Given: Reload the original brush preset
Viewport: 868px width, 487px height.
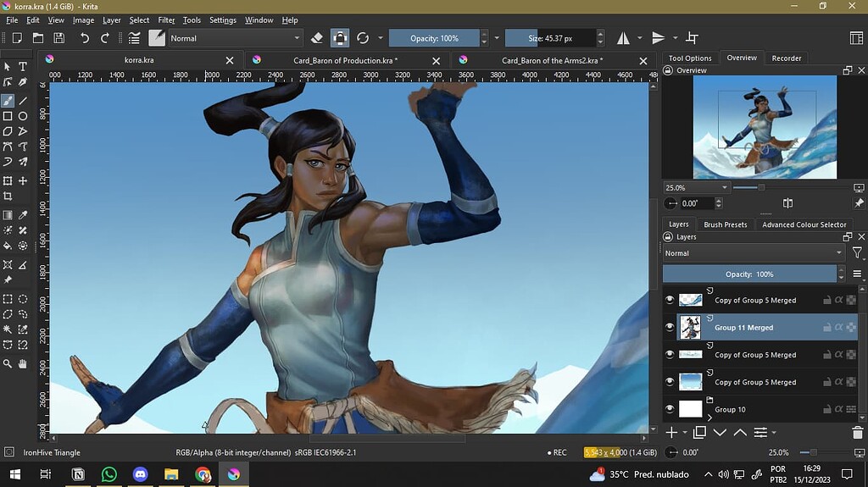Looking at the screenshot, I should pos(363,38).
